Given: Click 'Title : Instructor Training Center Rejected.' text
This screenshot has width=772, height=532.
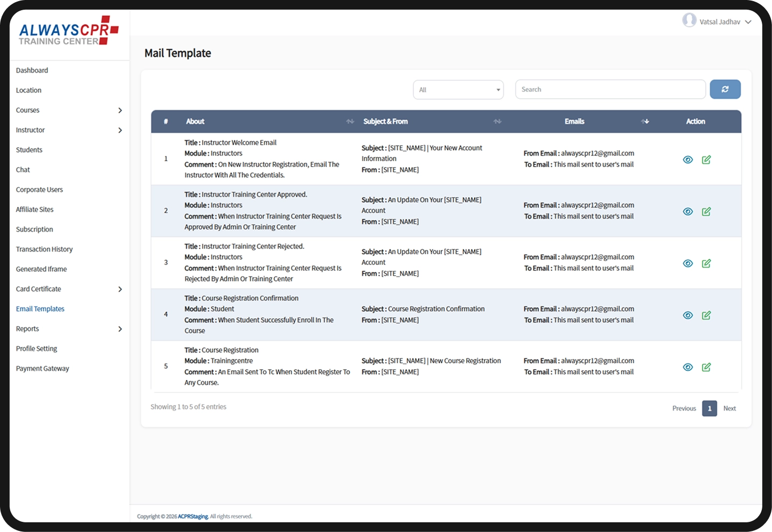Looking at the screenshot, I should [x=244, y=246].
